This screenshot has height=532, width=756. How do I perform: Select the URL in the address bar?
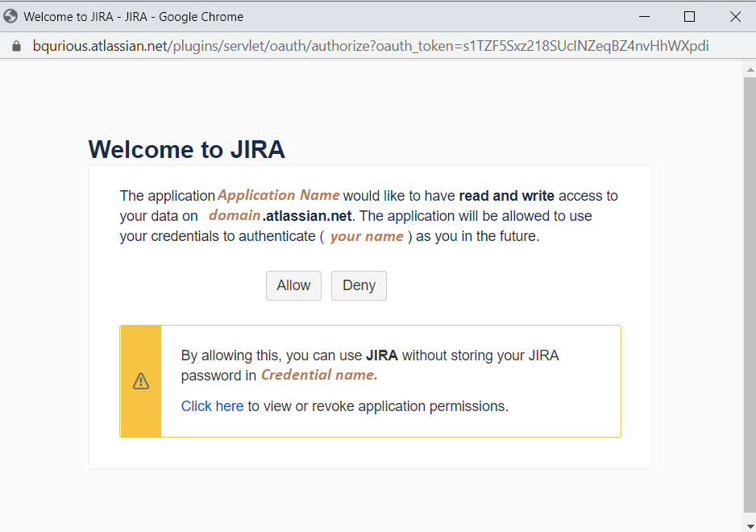(371, 46)
